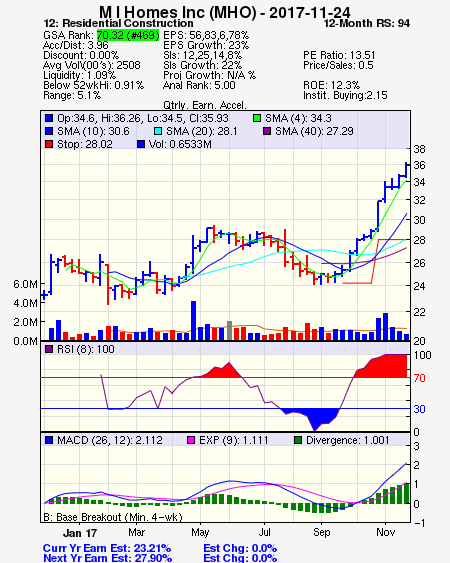Click the Anal Rank: 5.00 text

199,85
